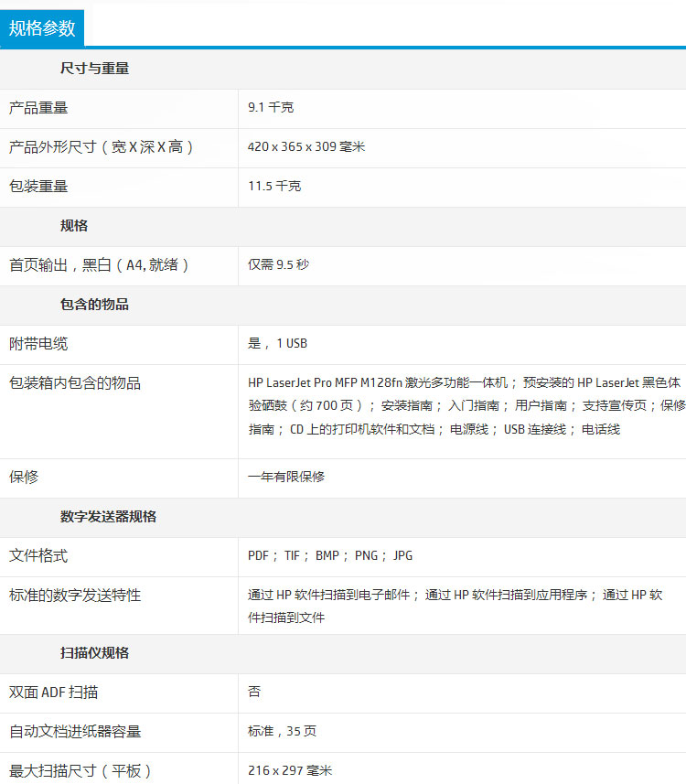Click the 包含的物品 section header
686x784 pixels.
tap(94, 304)
